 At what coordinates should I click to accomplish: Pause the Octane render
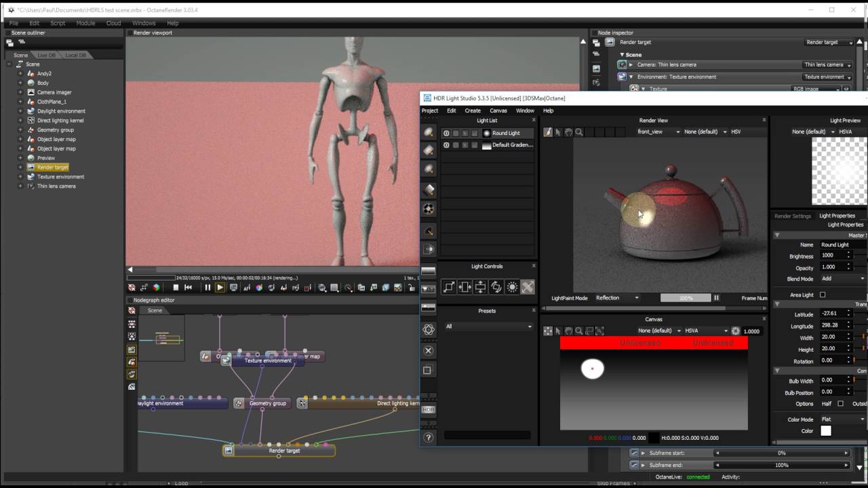coord(208,287)
